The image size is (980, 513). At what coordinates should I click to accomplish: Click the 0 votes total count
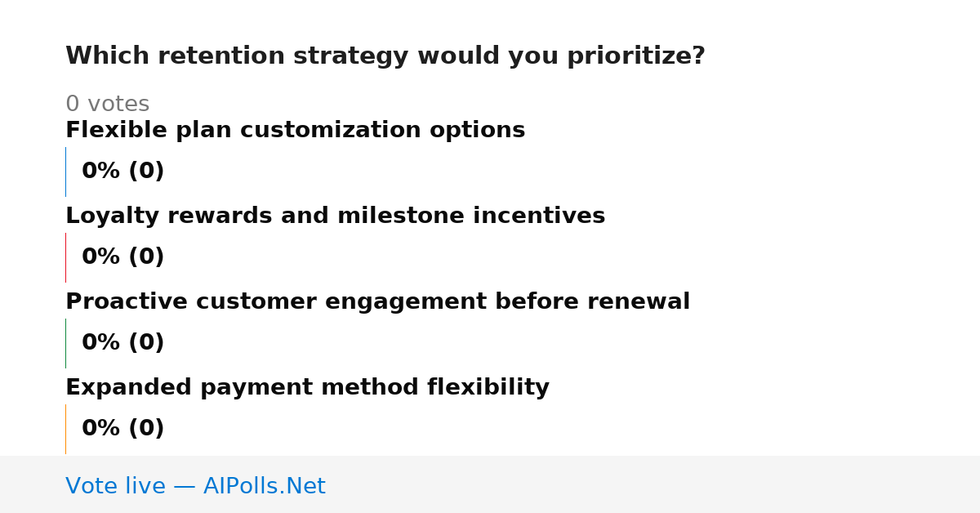(x=107, y=105)
